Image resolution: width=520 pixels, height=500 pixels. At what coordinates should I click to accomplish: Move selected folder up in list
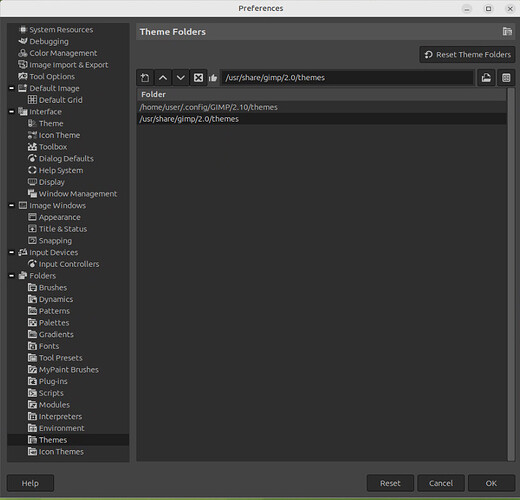(x=163, y=78)
